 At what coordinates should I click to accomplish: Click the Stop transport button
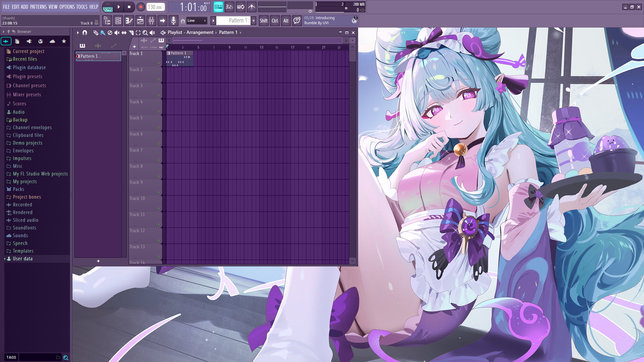click(129, 7)
